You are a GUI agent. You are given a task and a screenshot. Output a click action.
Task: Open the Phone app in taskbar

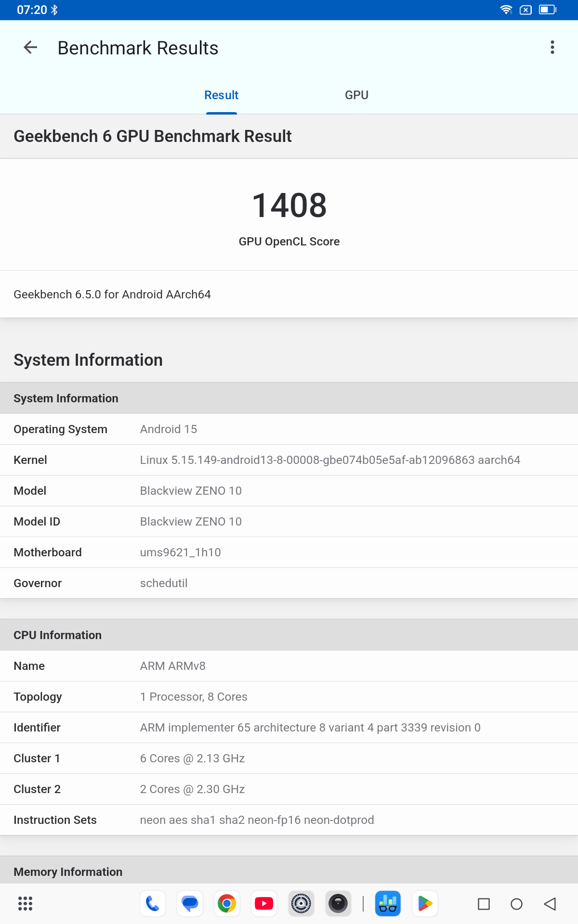(153, 904)
